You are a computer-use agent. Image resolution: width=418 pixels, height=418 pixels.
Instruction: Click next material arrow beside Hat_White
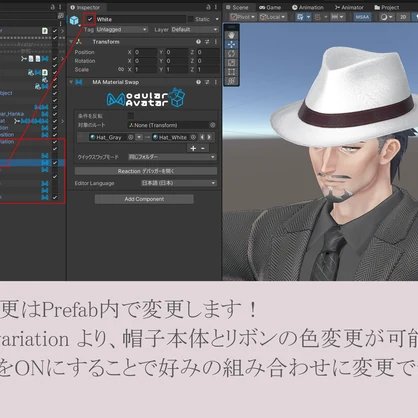click(x=209, y=137)
